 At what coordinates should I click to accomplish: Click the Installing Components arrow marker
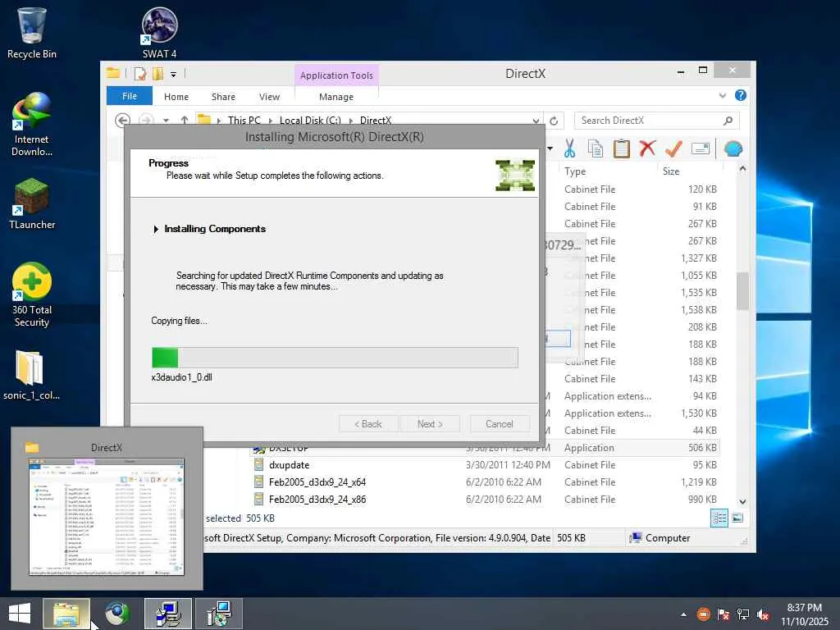pos(156,230)
